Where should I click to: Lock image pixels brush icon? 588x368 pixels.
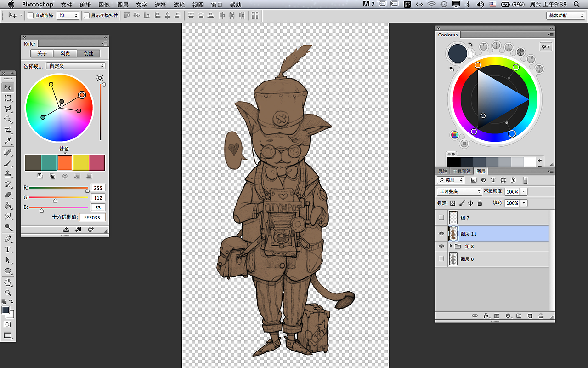pos(462,203)
